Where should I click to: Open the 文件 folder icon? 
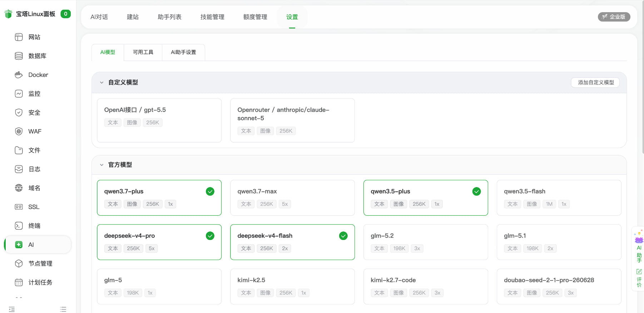[19, 150]
